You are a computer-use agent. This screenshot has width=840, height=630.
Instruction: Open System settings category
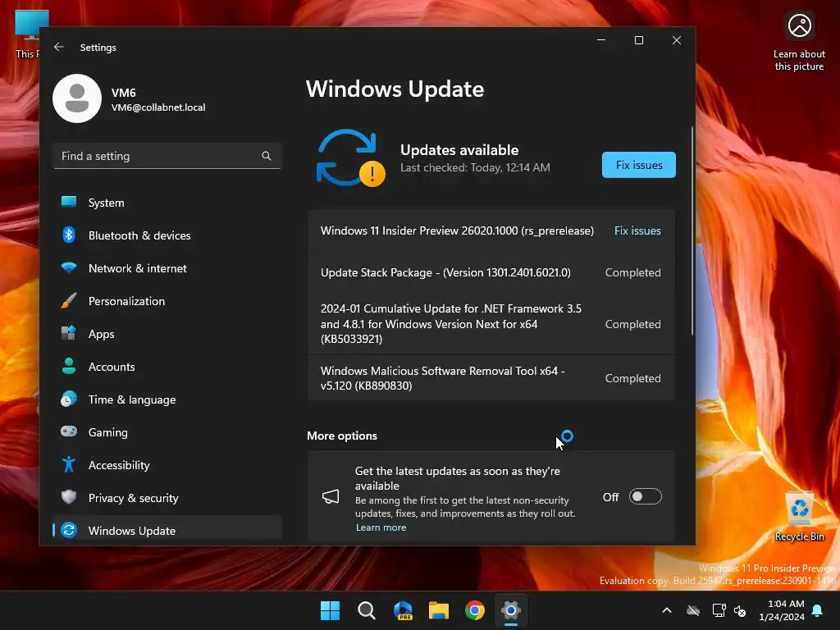click(167, 203)
